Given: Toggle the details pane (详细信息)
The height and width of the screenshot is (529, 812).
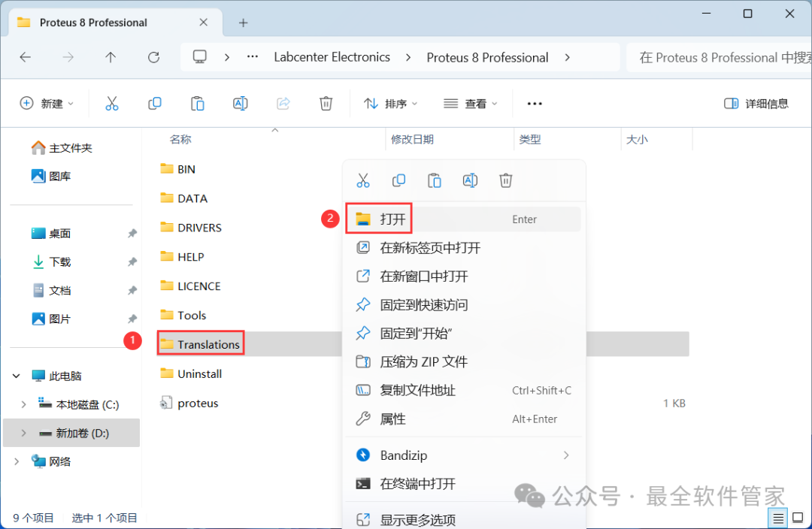Looking at the screenshot, I should pos(756,104).
